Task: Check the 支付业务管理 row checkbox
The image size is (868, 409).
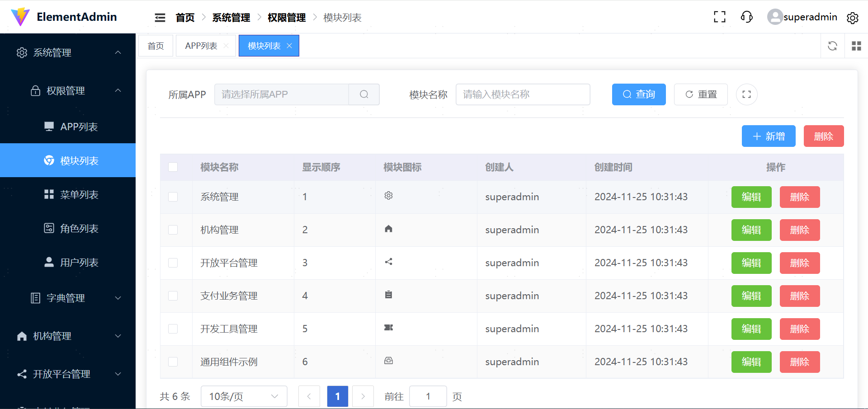Action: coord(173,296)
